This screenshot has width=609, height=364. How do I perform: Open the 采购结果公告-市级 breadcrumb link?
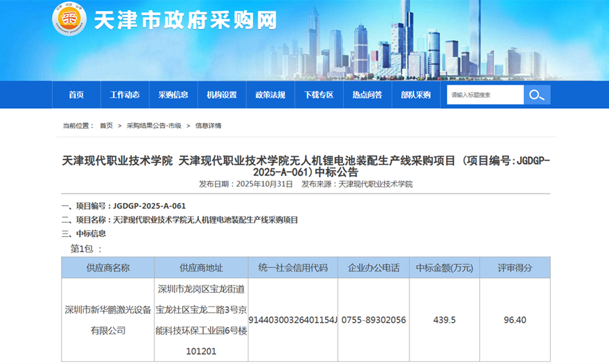click(154, 126)
